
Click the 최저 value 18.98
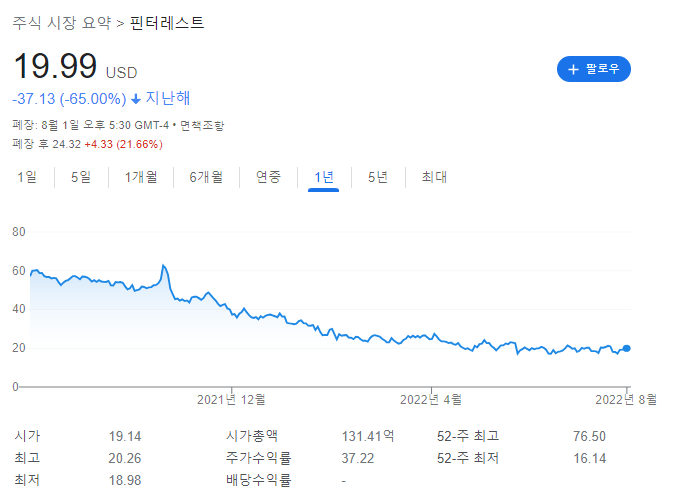[x=125, y=480]
